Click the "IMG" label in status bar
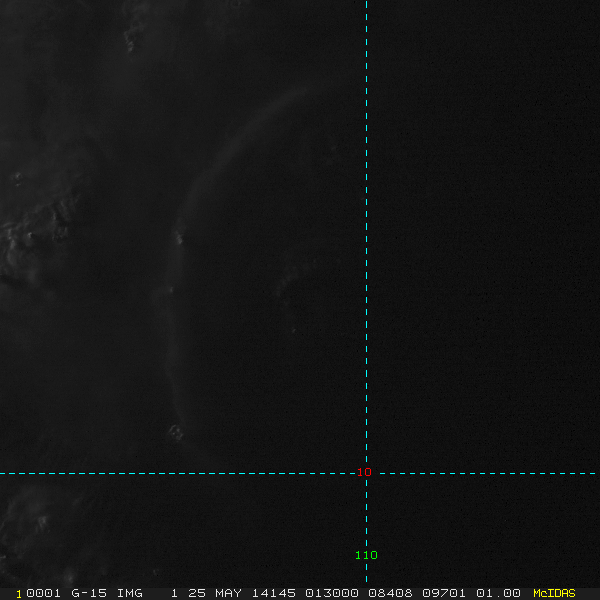600x600 pixels. (129, 593)
